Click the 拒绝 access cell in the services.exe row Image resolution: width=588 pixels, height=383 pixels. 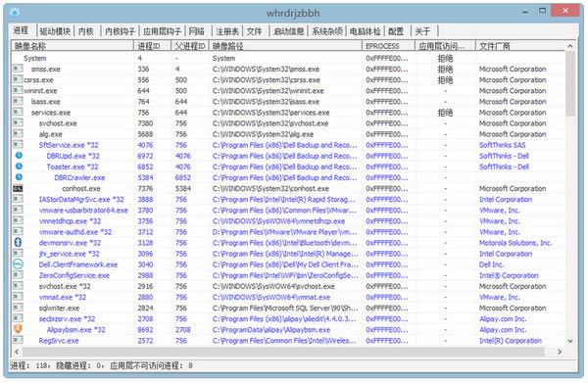pyautogui.click(x=445, y=113)
